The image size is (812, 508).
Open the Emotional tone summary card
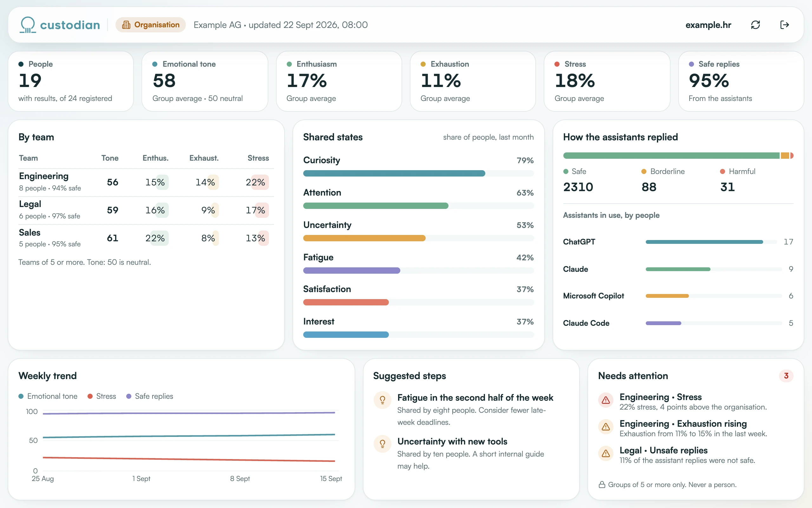click(205, 81)
